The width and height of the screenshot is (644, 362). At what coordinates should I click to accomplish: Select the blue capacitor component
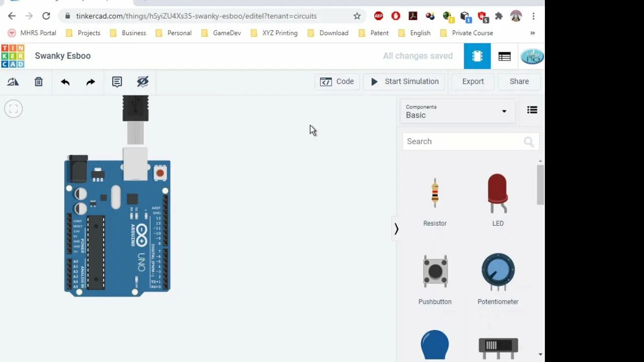point(435,345)
